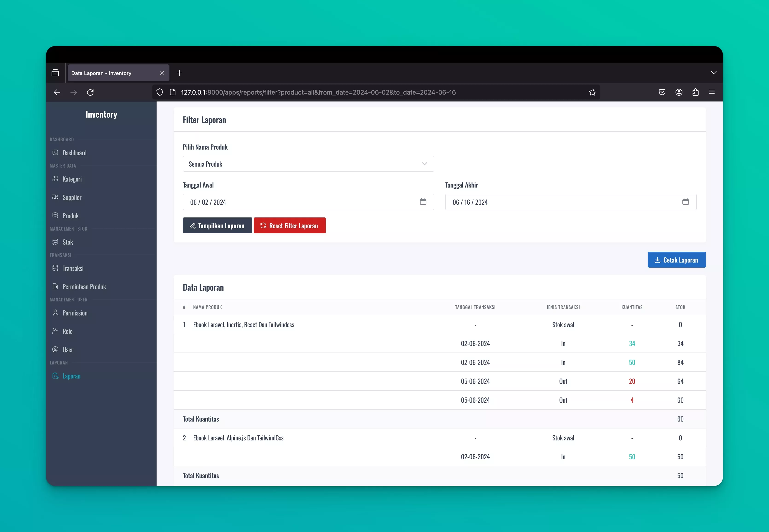Image resolution: width=769 pixels, height=532 pixels.
Task: Click the shield tracking protection icon
Action: 160,92
